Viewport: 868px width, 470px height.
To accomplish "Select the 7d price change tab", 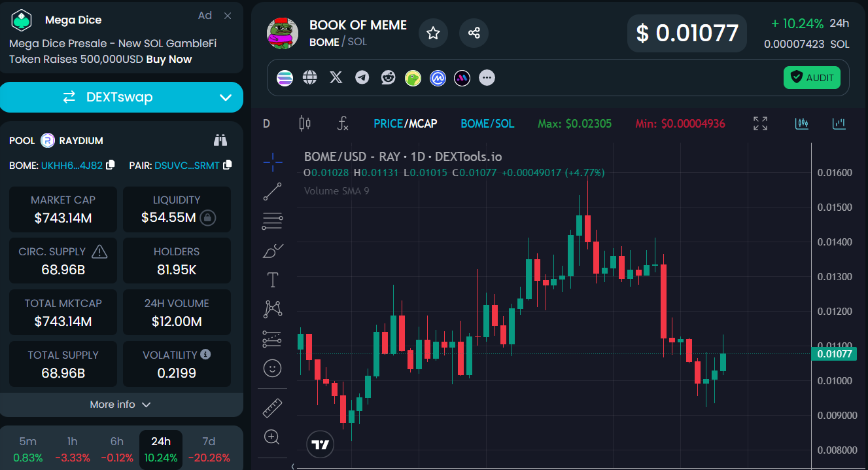I will (x=209, y=450).
